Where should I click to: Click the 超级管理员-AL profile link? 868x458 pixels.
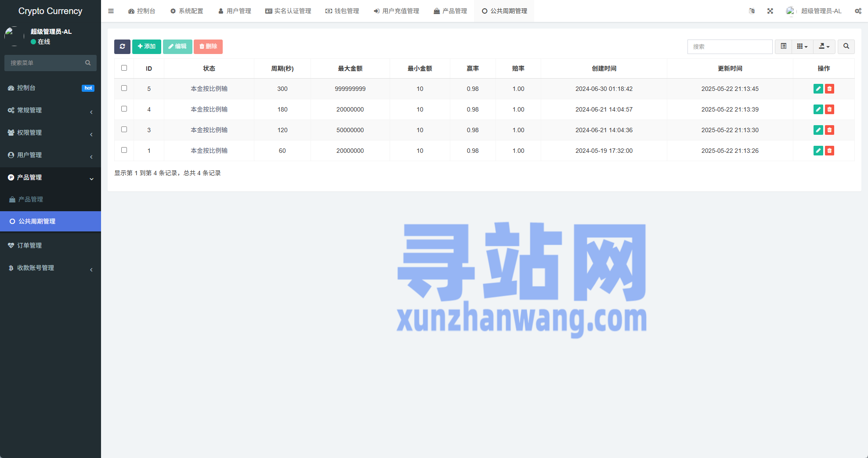click(x=815, y=11)
